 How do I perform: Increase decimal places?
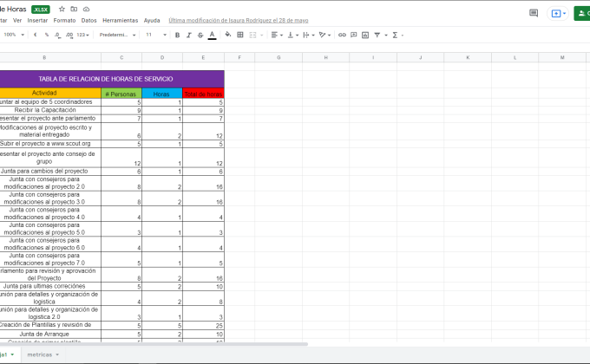pos(69,35)
